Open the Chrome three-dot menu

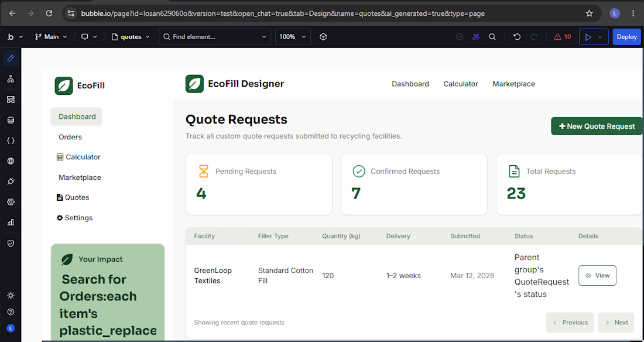coord(633,13)
